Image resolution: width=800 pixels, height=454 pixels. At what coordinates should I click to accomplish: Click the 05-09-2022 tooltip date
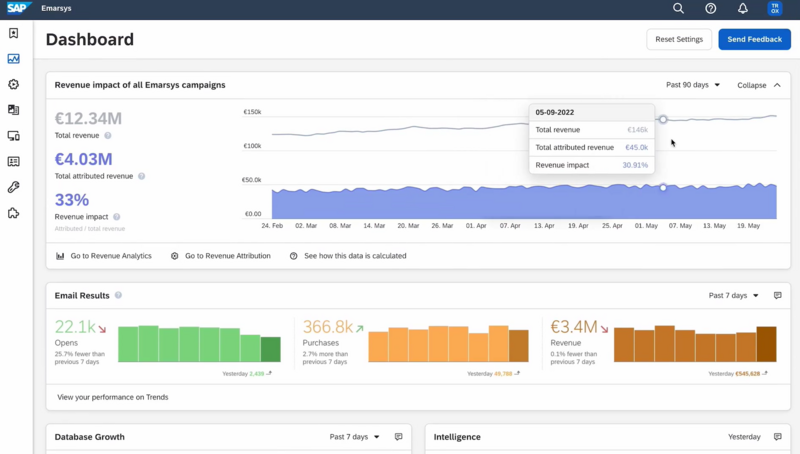click(x=555, y=112)
